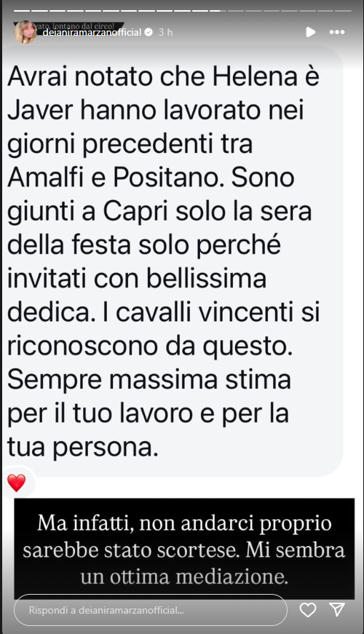
Task: Click the last story progress segment
Action: pos(344,10)
